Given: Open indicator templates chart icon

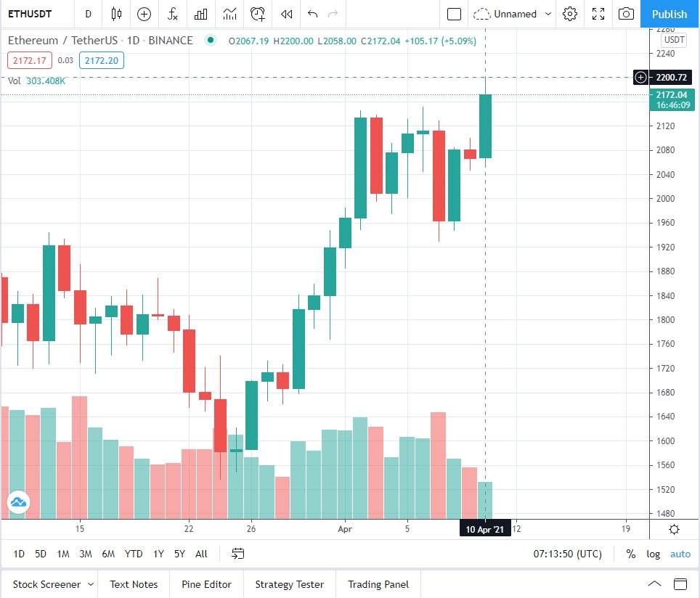Looking at the screenshot, I should click(200, 14).
